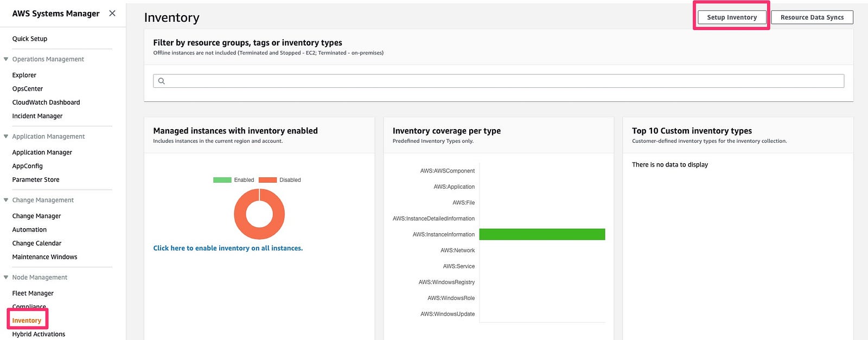Click 'Top 10 Custom inventory types' heading
The height and width of the screenshot is (340, 868).
(692, 131)
